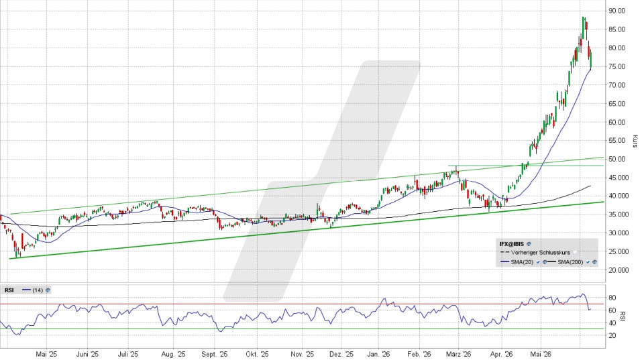
Task: Click the Mai '25 date label
Action: (46, 354)
